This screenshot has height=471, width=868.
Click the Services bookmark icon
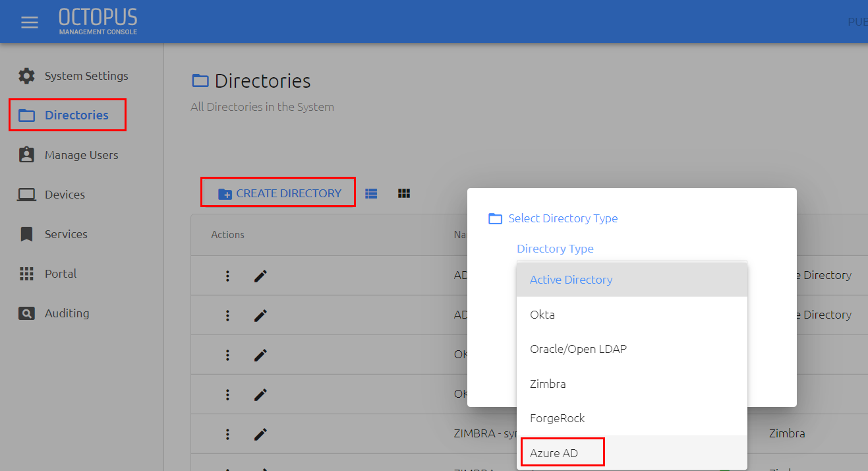[x=26, y=234]
